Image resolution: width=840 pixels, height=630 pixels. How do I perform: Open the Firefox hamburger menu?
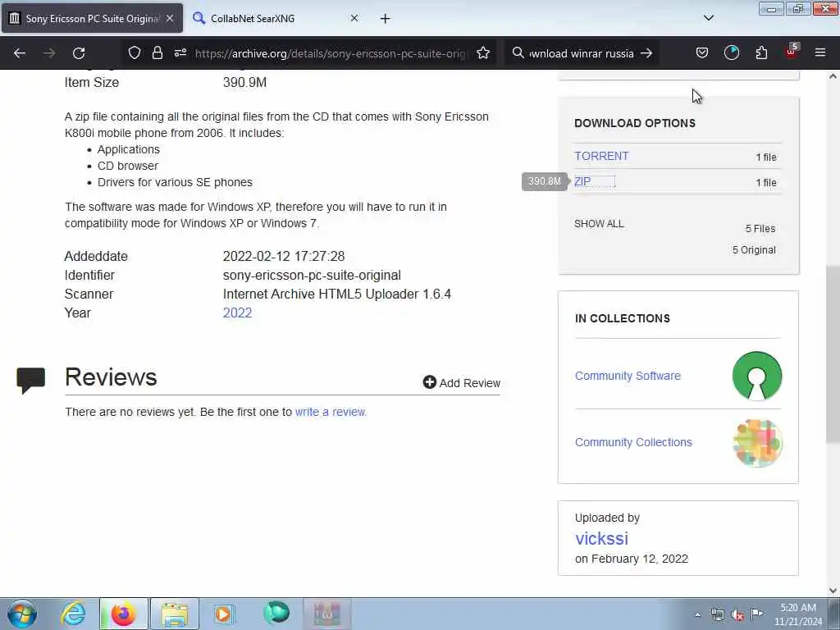point(820,53)
